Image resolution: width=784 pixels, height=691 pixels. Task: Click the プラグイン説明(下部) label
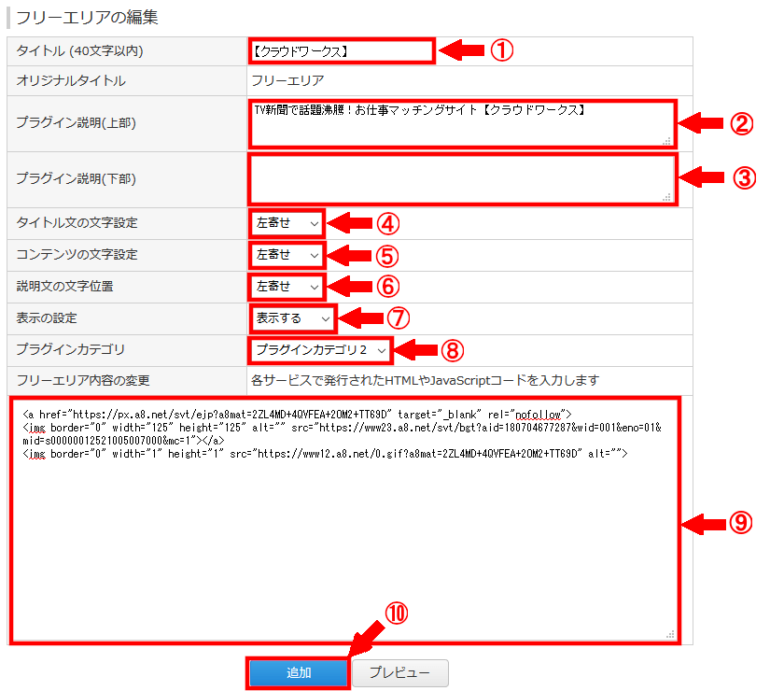[x=76, y=178]
